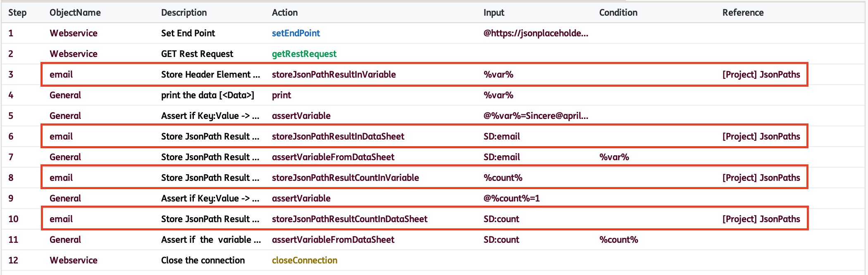The width and height of the screenshot is (868, 275).
Task: Select email object in step 3
Action: pos(61,74)
